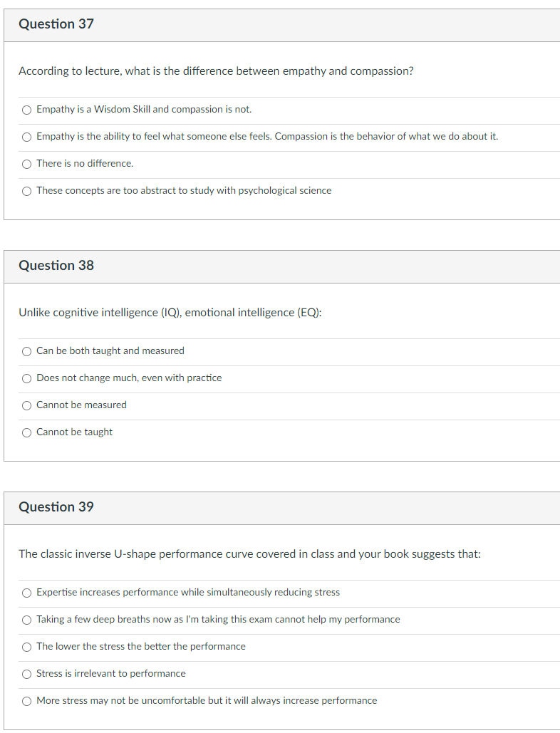
Task: Select 'The lower the stress the better the performance'
Action: pyautogui.click(x=26, y=647)
